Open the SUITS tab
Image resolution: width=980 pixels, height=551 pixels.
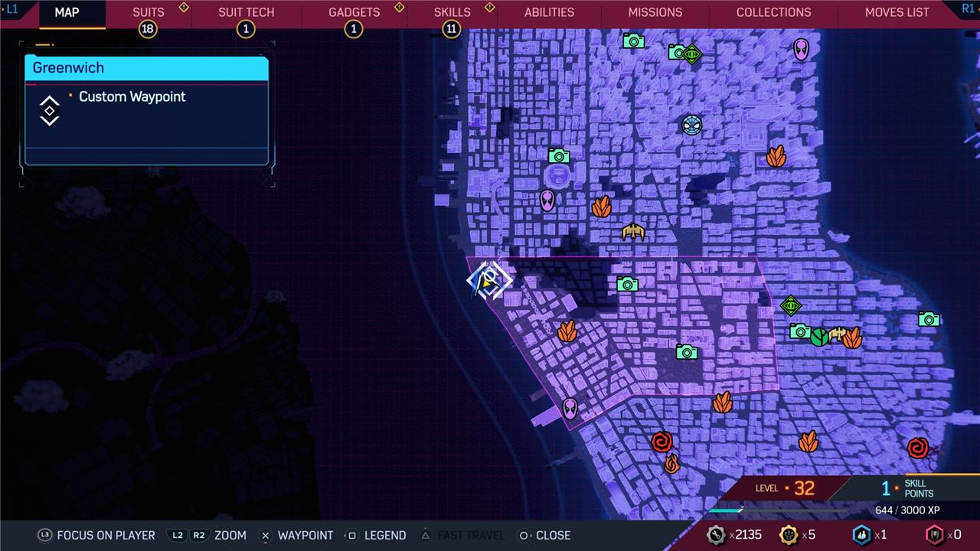pyautogui.click(x=148, y=12)
